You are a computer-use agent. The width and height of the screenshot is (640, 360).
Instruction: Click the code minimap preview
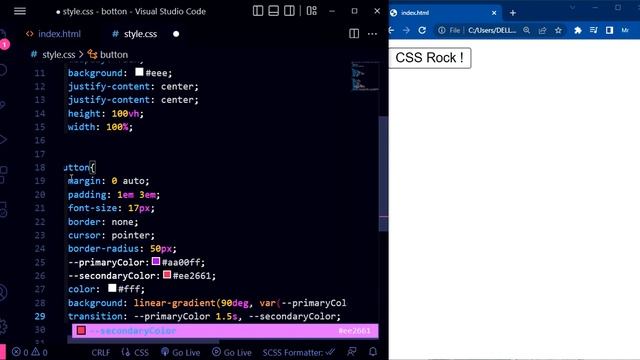click(x=364, y=76)
